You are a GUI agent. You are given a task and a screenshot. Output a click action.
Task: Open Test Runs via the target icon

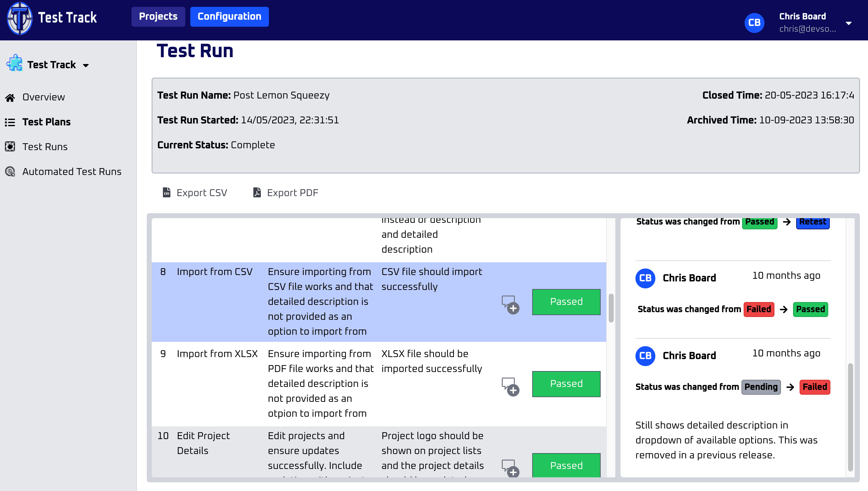10,147
